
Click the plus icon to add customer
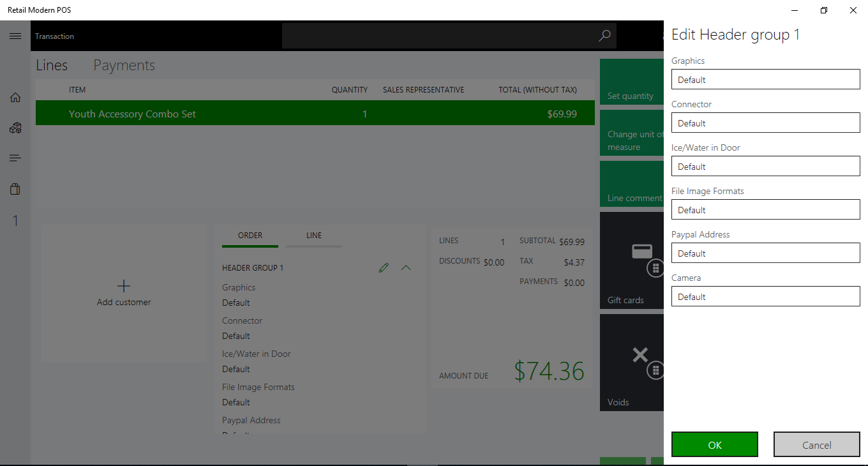124,286
